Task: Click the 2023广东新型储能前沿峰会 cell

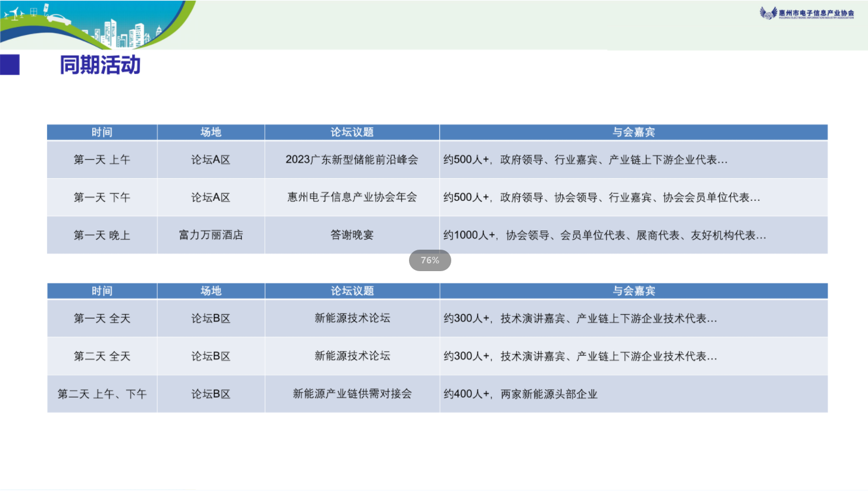Action: pyautogui.click(x=352, y=160)
